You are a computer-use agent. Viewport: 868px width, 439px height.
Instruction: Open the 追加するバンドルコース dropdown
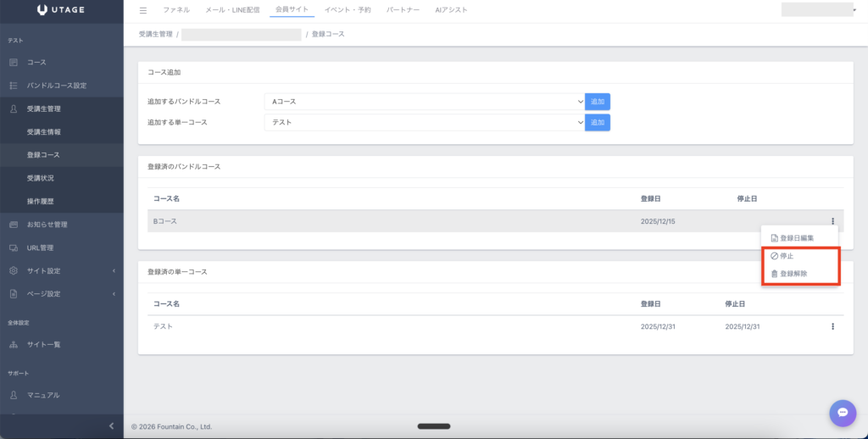[425, 102]
